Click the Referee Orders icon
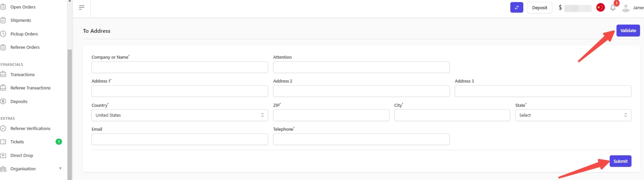This screenshot has height=180, width=644. [x=3, y=47]
